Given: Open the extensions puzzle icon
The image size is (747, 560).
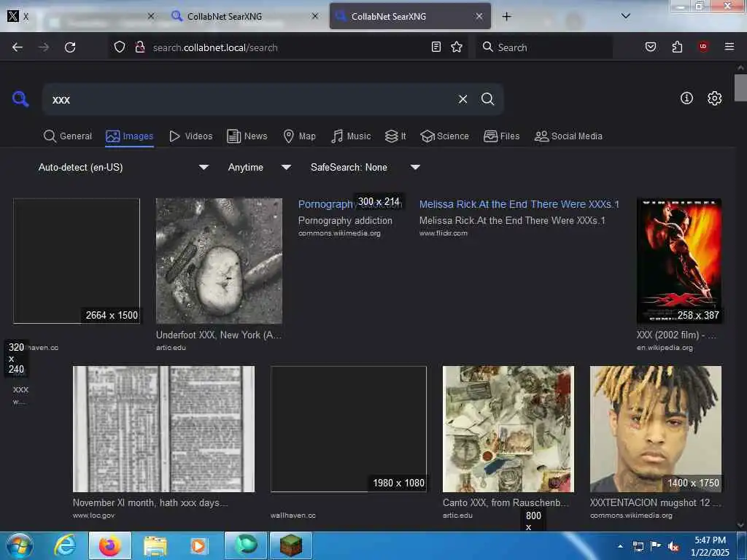Looking at the screenshot, I should click(x=677, y=47).
